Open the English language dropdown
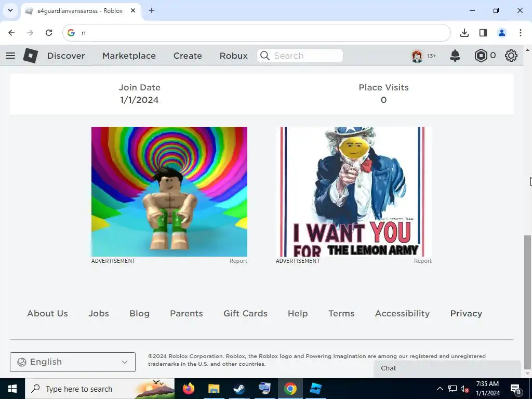The height and width of the screenshot is (399, 532). [x=73, y=362]
